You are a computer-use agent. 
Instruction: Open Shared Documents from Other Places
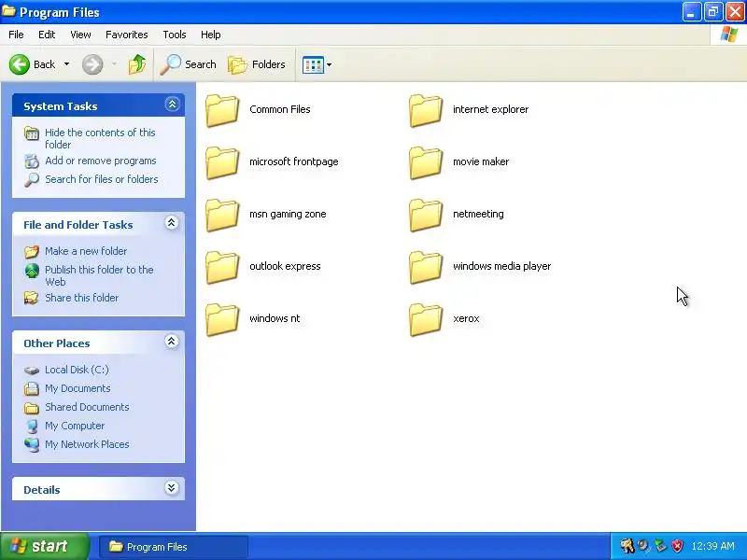pos(87,407)
